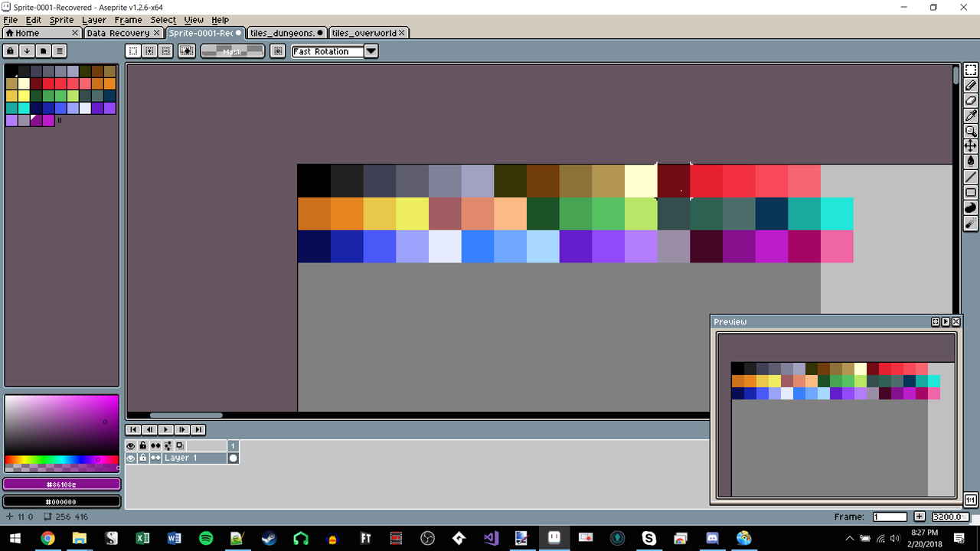Open the palette options hamburger menu
980x551 pixels.
pos(59,51)
